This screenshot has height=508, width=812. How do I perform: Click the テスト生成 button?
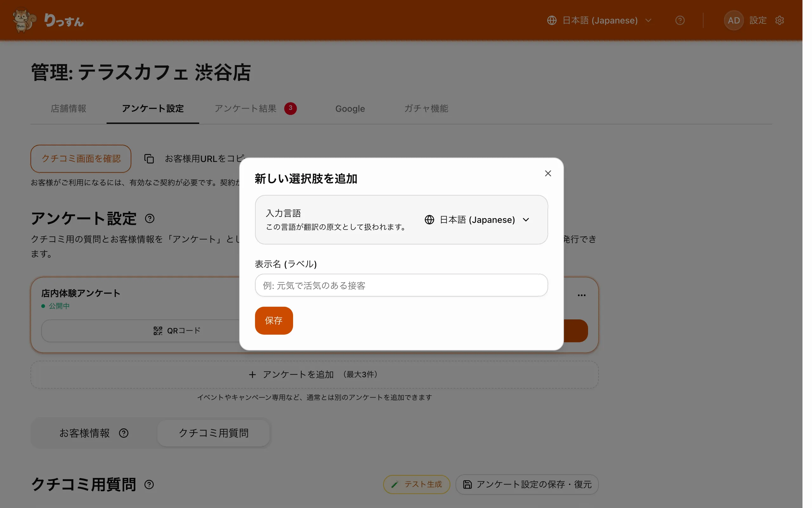click(x=416, y=485)
